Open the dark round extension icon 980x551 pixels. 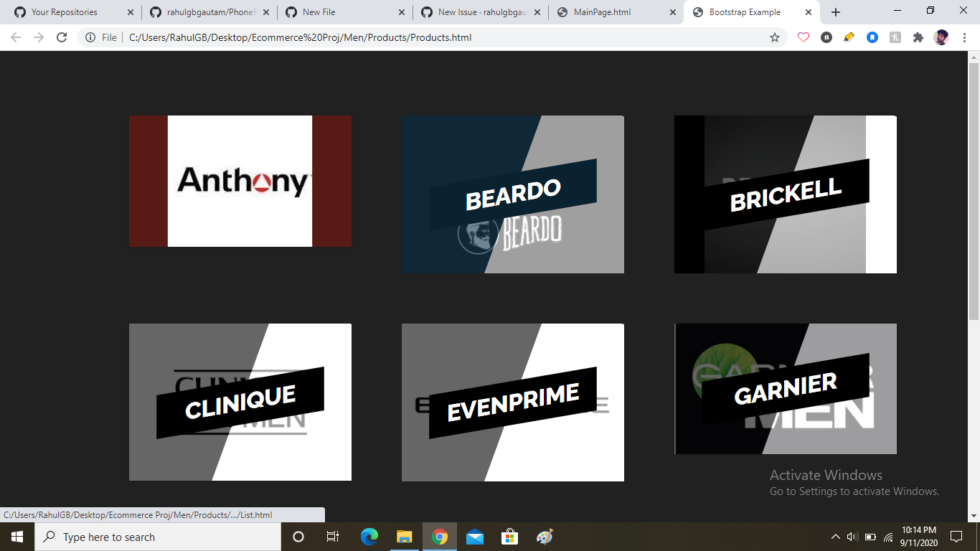pyautogui.click(x=826, y=37)
